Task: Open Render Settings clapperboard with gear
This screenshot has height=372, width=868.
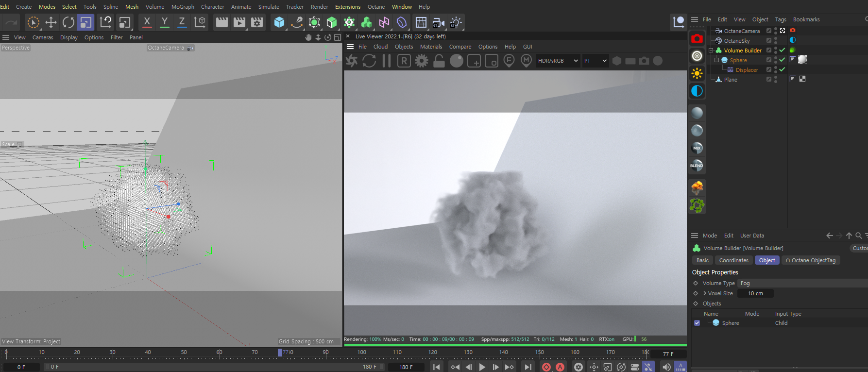Action: tap(257, 22)
